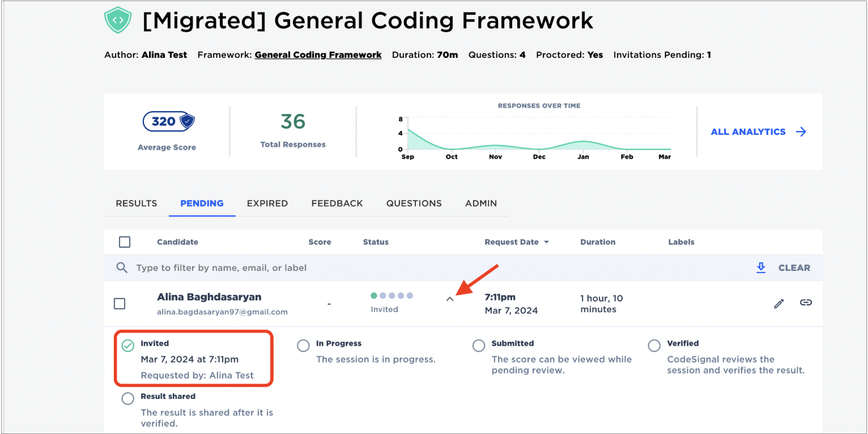Click the green checkmark icon beside Invited
Viewport: 868px width, 434px height.
pyautogui.click(x=128, y=346)
